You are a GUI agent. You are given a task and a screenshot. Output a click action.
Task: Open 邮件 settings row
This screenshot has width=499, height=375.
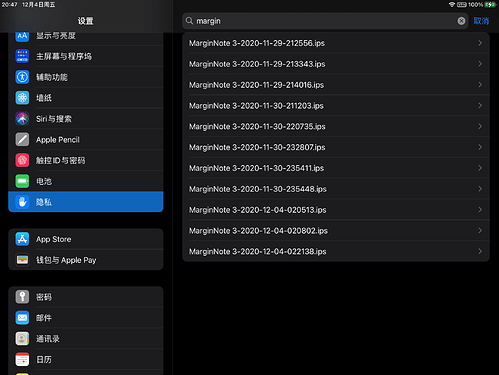click(86, 318)
